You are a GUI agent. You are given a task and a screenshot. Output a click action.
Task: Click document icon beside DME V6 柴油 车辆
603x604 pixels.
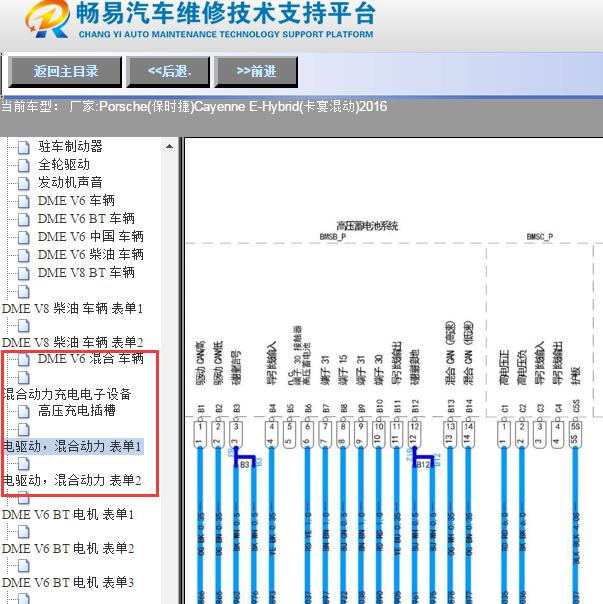[24, 255]
